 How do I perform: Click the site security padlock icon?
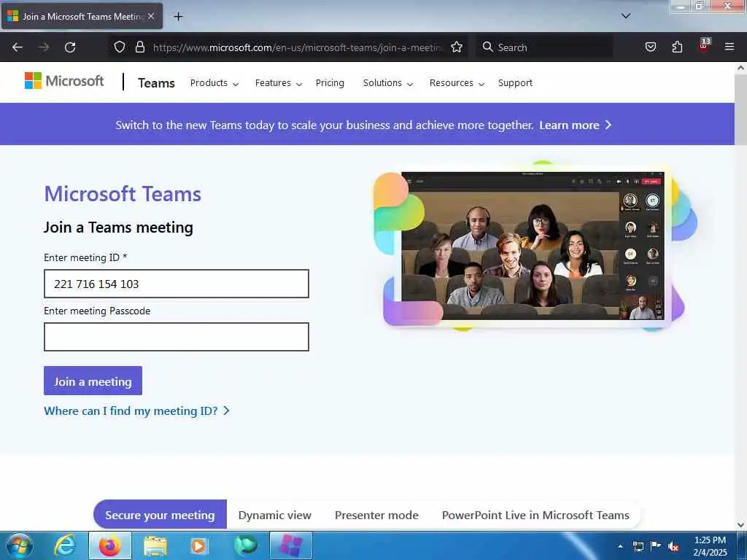coord(139,47)
